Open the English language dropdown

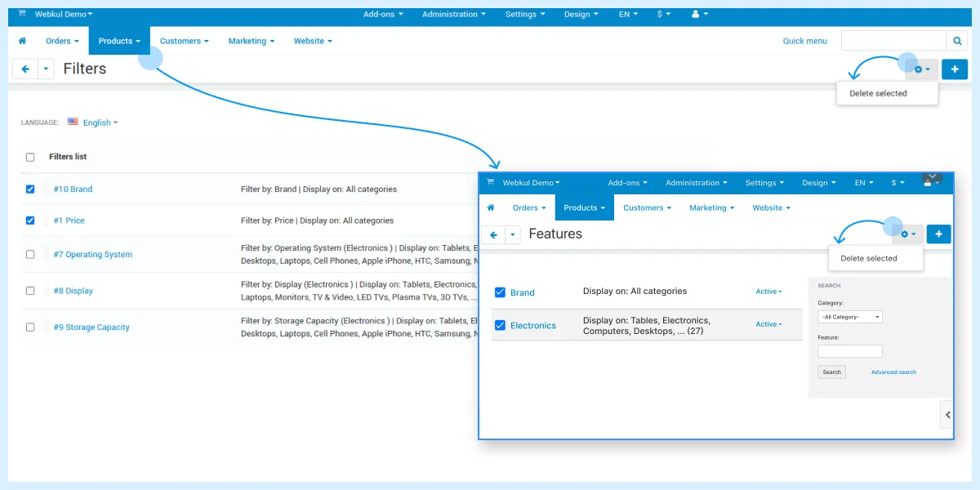point(93,122)
